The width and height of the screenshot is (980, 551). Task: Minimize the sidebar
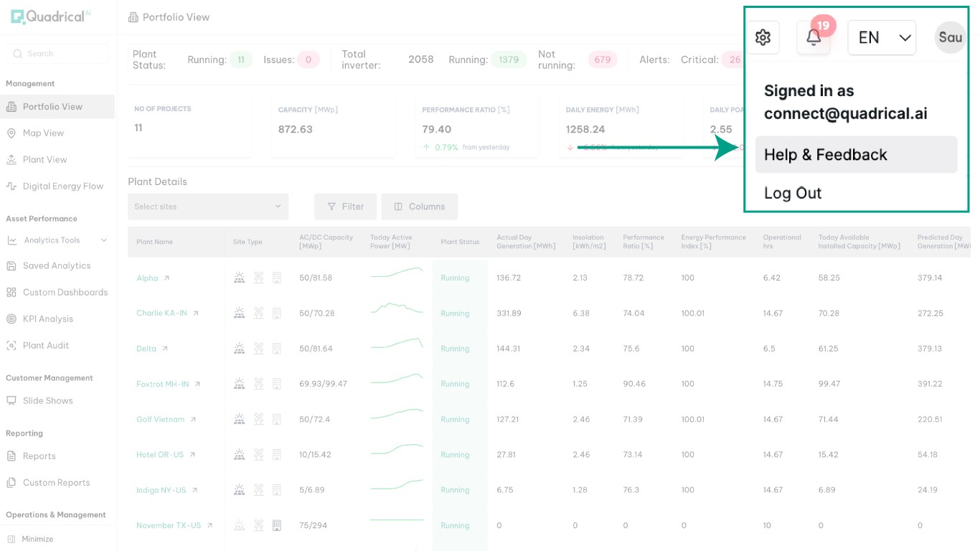[x=30, y=539]
